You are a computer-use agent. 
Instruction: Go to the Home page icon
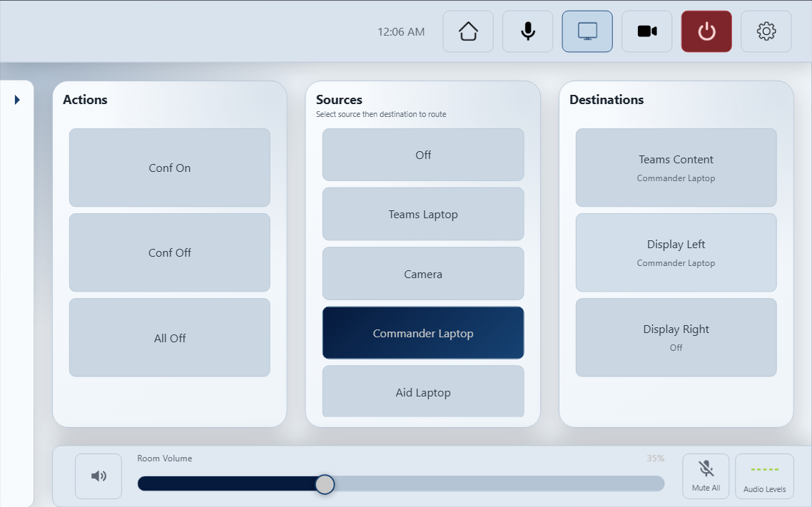(x=468, y=31)
